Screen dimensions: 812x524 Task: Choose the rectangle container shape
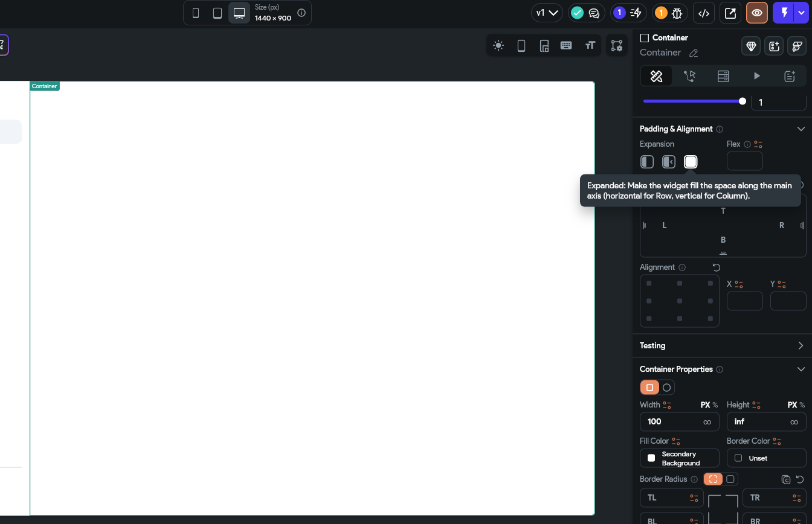(x=650, y=388)
